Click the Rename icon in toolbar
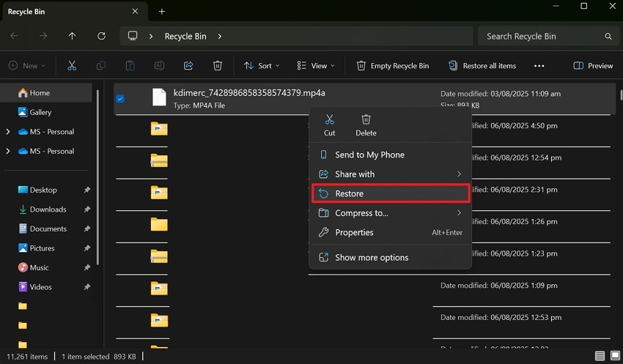Viewport: 623px width, 364px height. click(159, 65)
